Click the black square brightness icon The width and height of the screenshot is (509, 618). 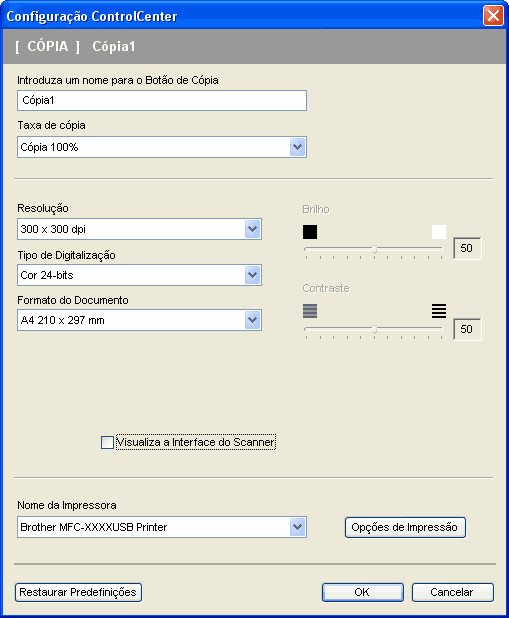tap(310, 232)
